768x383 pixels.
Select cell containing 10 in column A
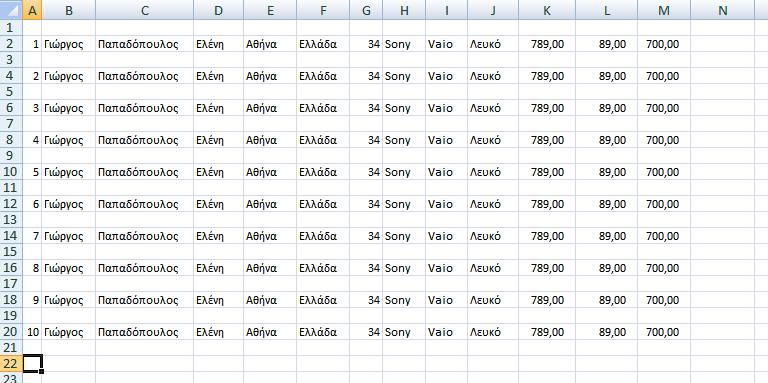tap(32, 332)
